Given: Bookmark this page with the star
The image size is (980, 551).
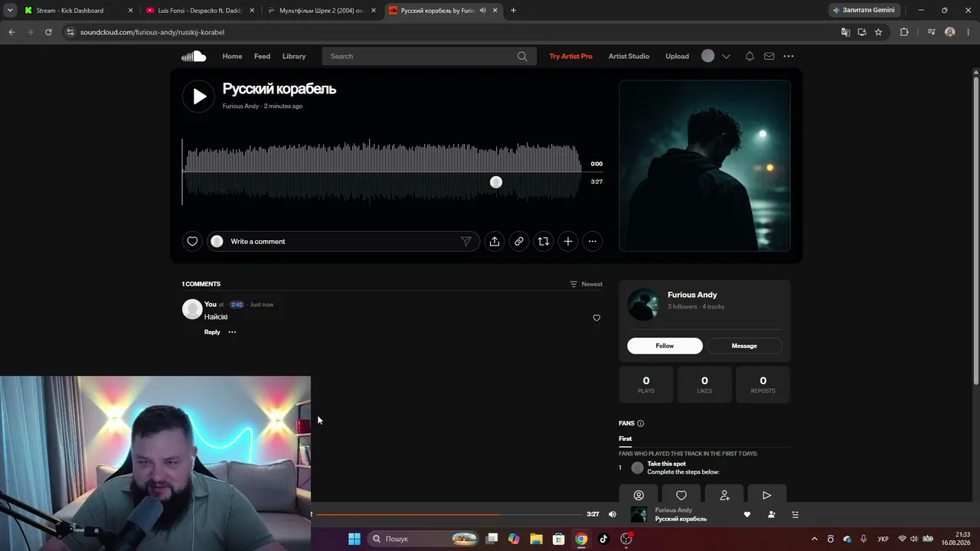Looking at the screenshot, I should pos(878,32).
